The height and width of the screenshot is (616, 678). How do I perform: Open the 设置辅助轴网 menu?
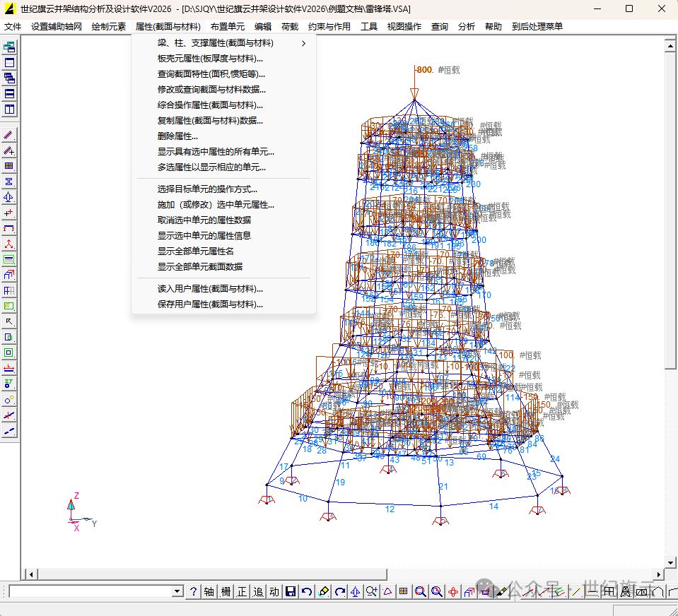(57, 26)
